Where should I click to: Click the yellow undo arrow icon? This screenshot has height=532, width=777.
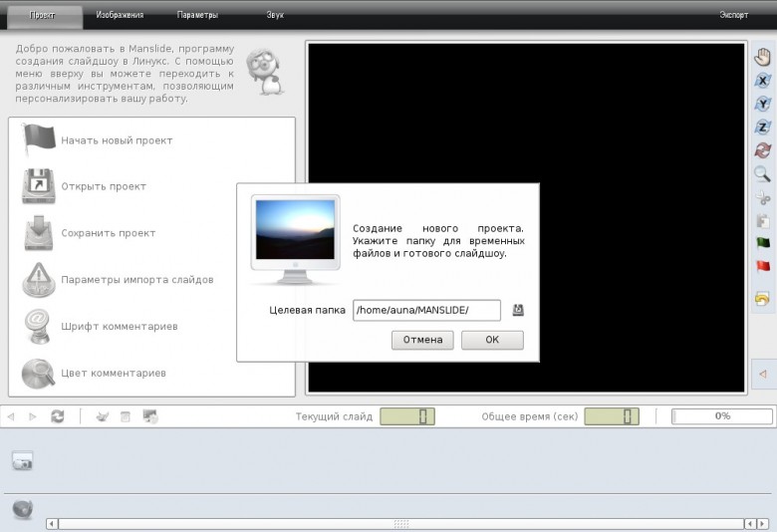pos(763,299)
